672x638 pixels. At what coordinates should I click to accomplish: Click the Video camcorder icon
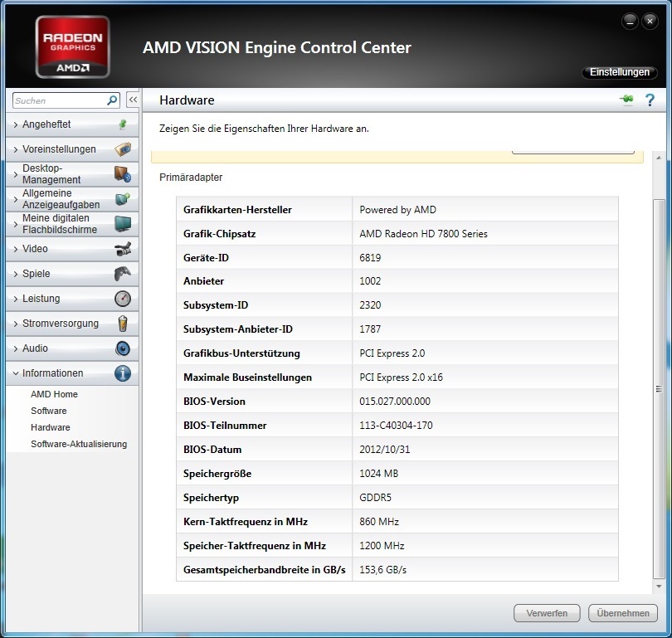pos(123,249)
